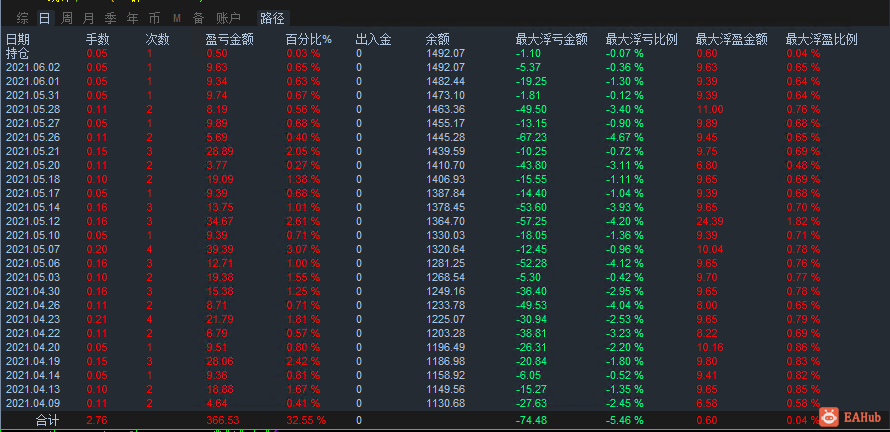890x432 pixels.
Task: Click the 2021.05.28 date cell
Action: pyautogui.click(x=32, y=110)
